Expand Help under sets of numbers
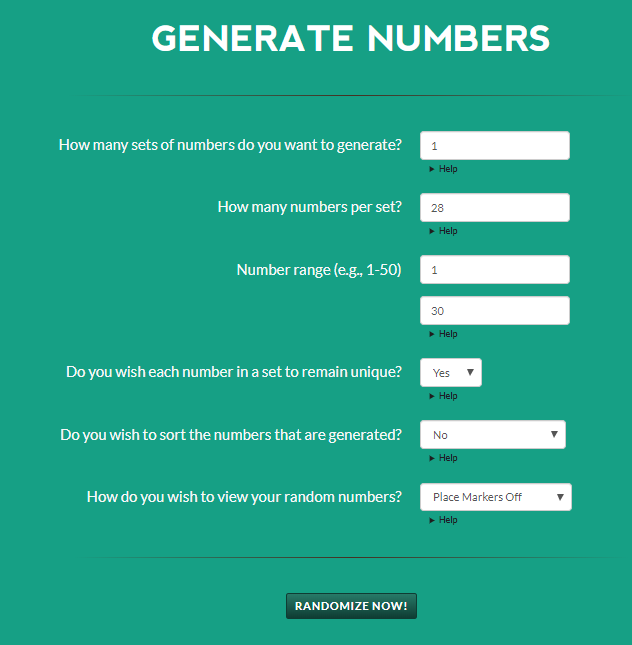This screenshot has width=632, height=645. pos(443,169)
